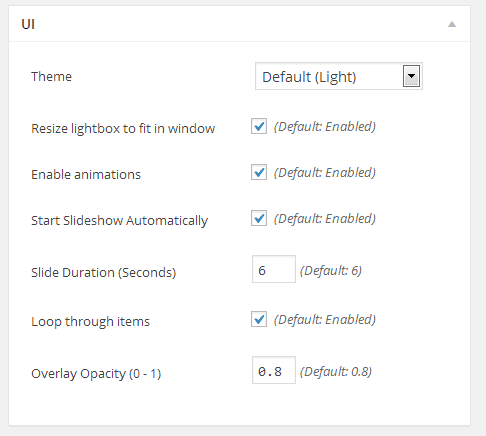Click the (Default: 0.8) hint text
The image size is (486, 436).
tap(336, 371)
